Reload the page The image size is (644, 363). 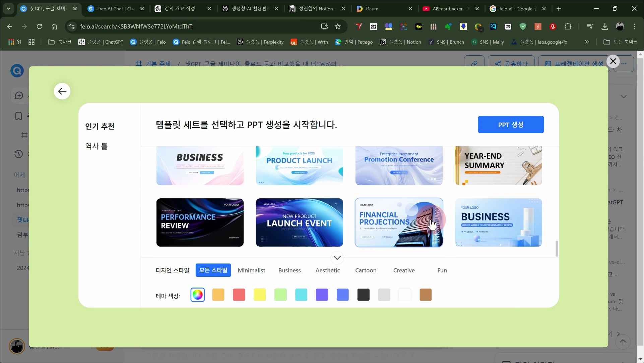pos(39,27)
